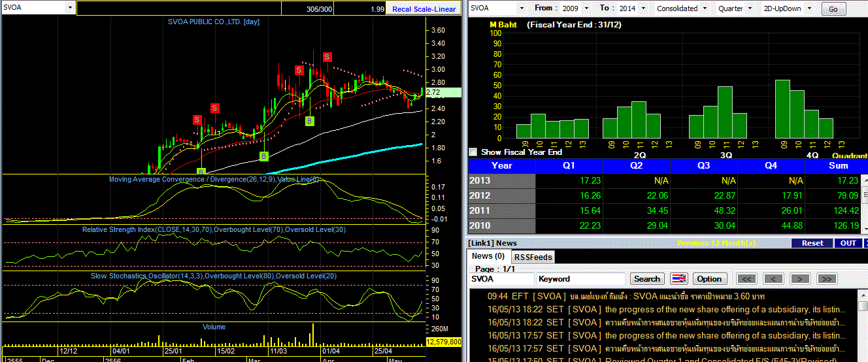Select the Q2 column header
The height and width of the screenshot is (362, 868).
(x=637, y=166)
